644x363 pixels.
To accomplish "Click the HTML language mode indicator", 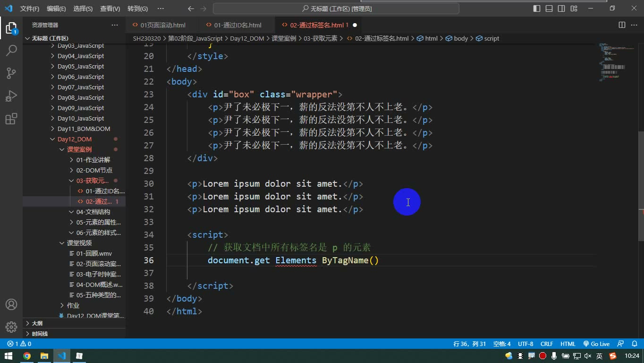I will (568, 344).
